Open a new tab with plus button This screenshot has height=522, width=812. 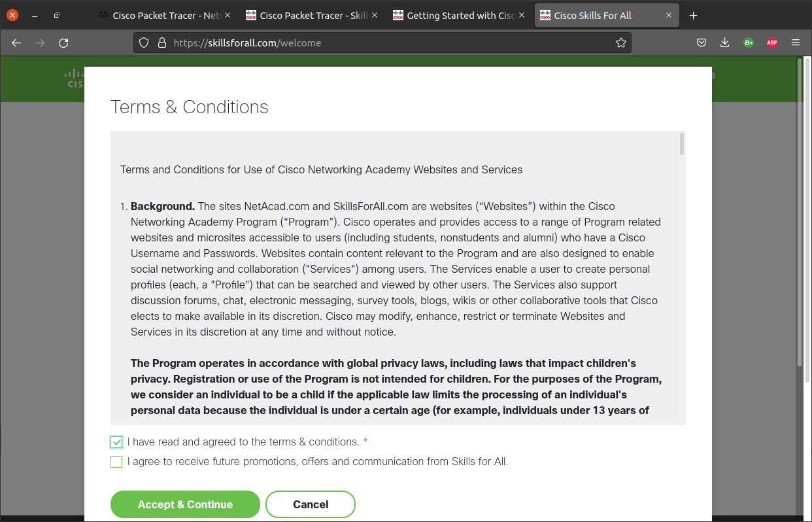pyautogui.click(x=694, y=16)
